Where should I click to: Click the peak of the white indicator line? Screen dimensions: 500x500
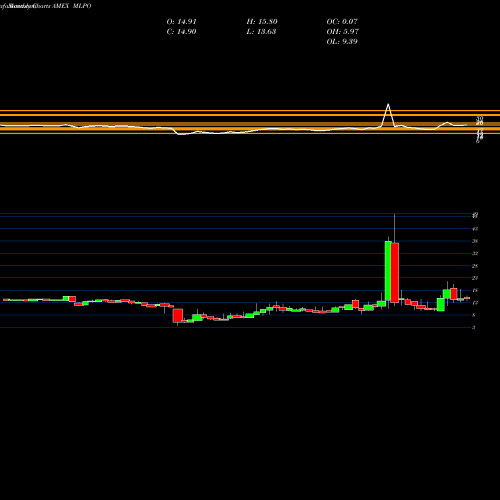click(x=388, y=105)
